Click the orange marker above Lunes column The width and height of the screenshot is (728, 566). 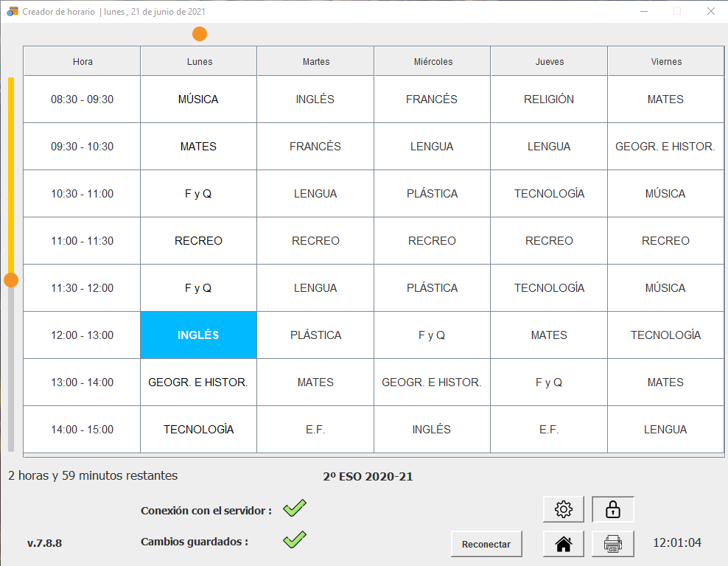[200, 34]
